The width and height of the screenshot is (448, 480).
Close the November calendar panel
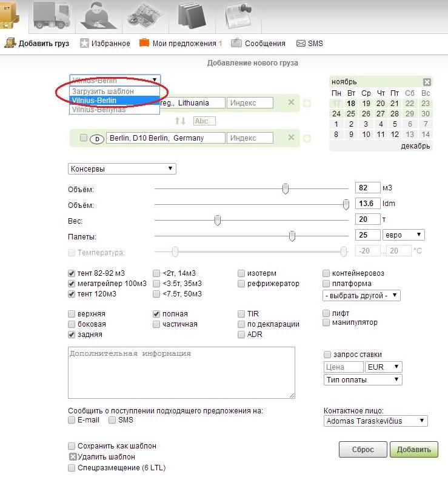point(427,82)
